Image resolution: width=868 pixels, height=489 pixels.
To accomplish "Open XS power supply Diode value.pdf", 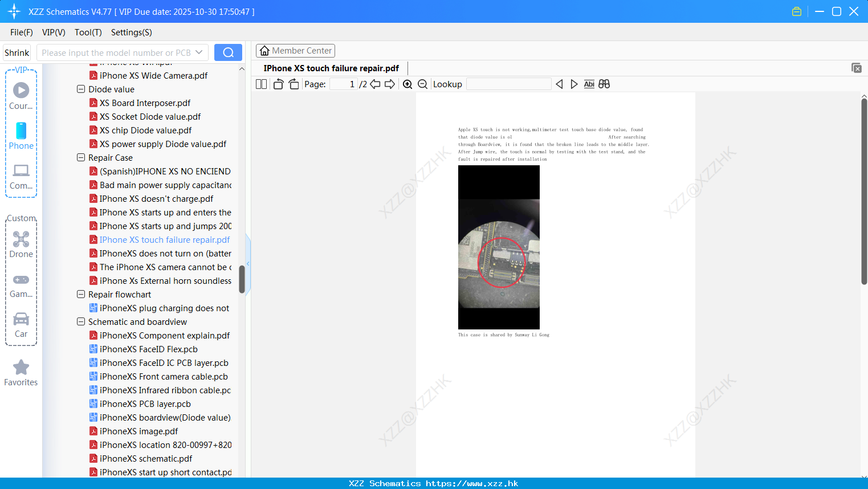I will pyautogui.click(x=163, y=144).
